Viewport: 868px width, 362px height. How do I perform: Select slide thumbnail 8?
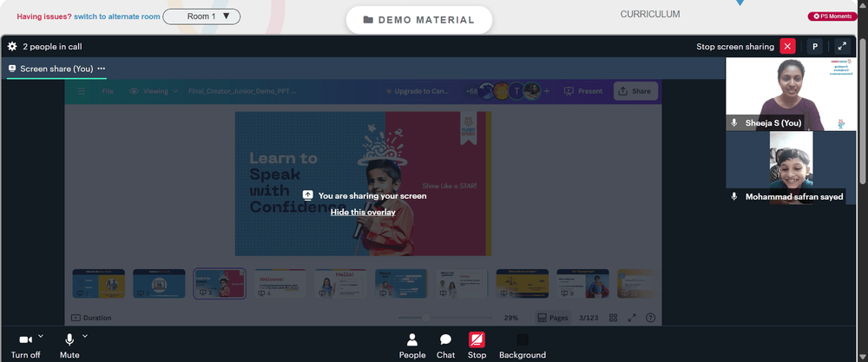click(522, 284)
